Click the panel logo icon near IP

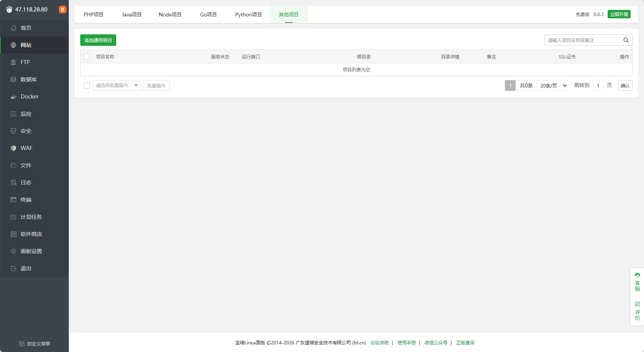point(9,10)
